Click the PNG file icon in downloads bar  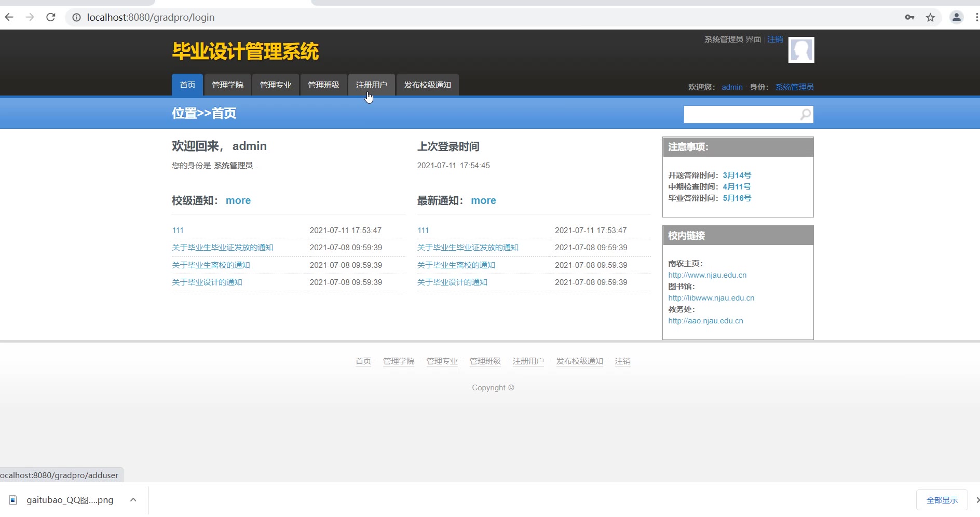pos(13,500)
